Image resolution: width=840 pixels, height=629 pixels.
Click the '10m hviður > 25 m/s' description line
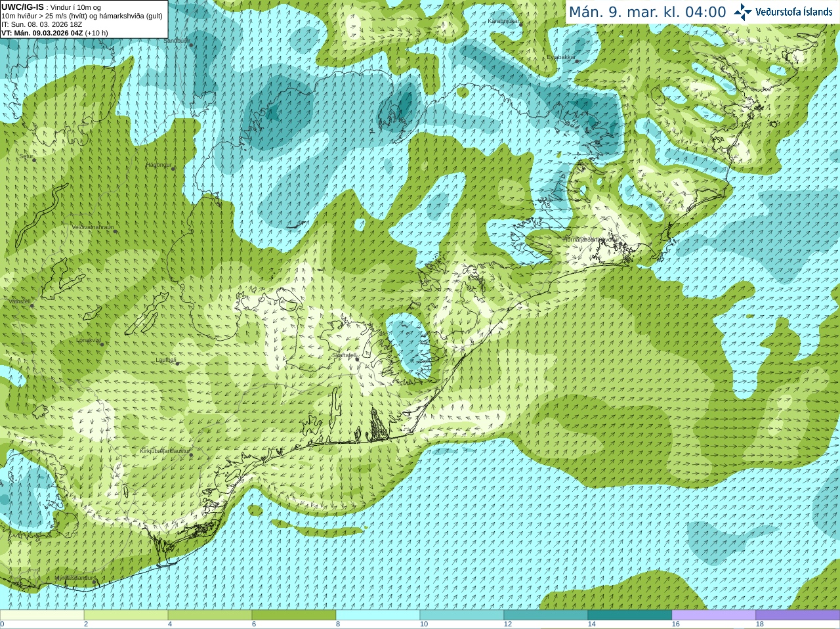point(82,16)
